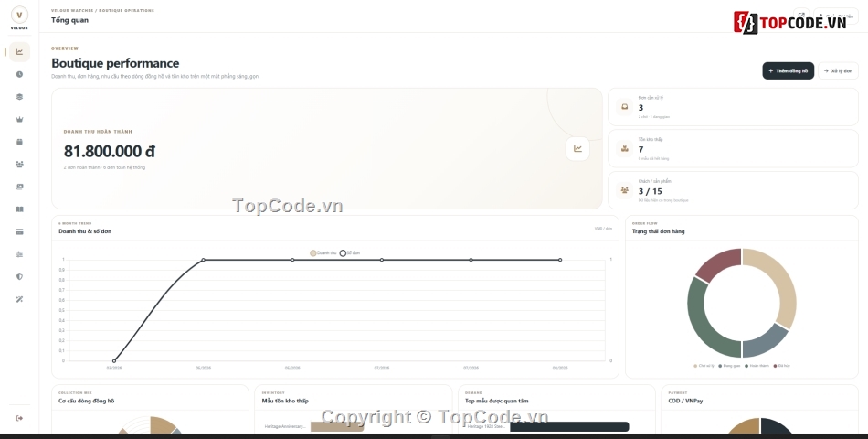Screen dimensions: 868x439
Task: Click the 07/2026 x-axis label nearest 08/2026
Action: coord(471,368)
